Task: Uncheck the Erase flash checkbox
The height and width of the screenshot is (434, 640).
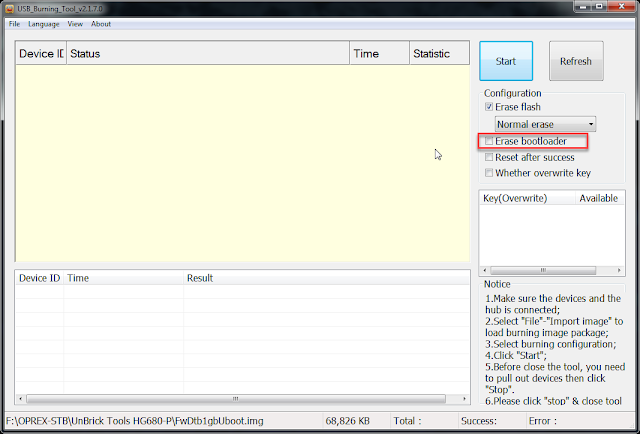Action: (x=489, y=107)
